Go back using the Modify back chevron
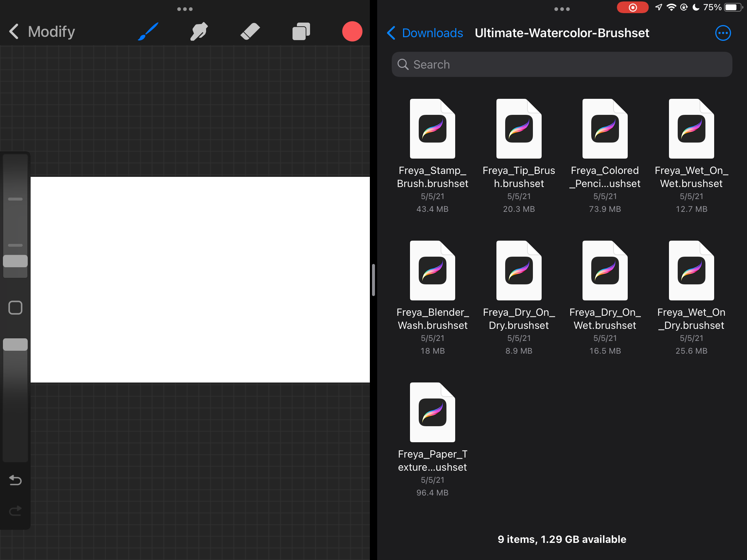This screenshot has height=560, width=747. coord(14,31)
